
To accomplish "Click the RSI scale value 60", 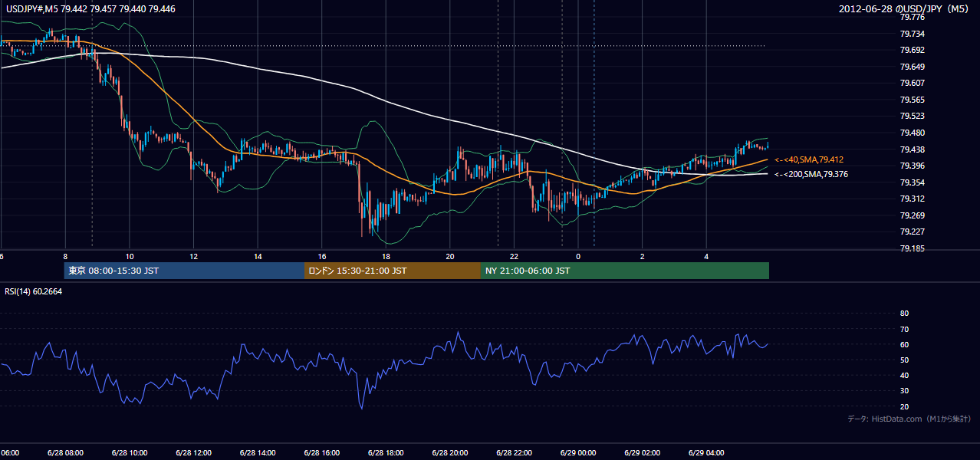I will click(x=904, y=344).
